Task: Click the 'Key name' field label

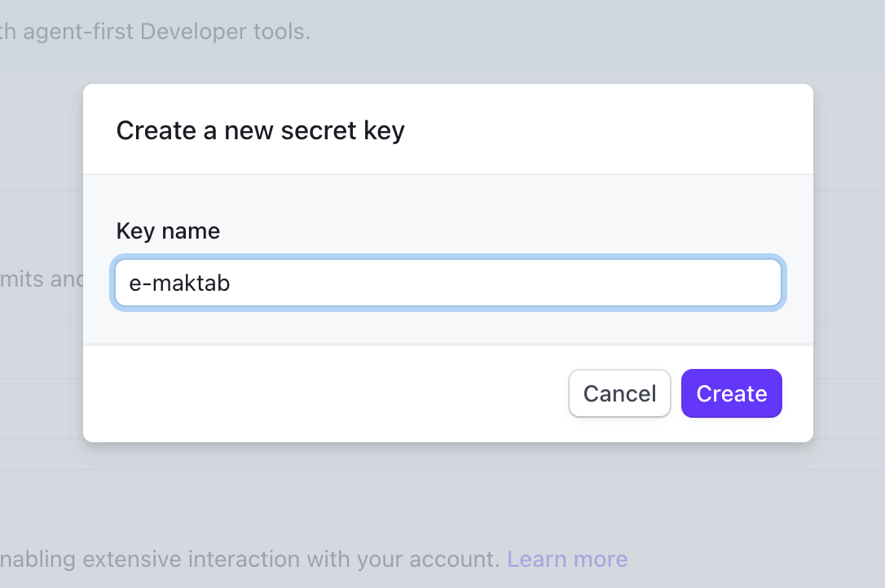Action: pos(168,230)
